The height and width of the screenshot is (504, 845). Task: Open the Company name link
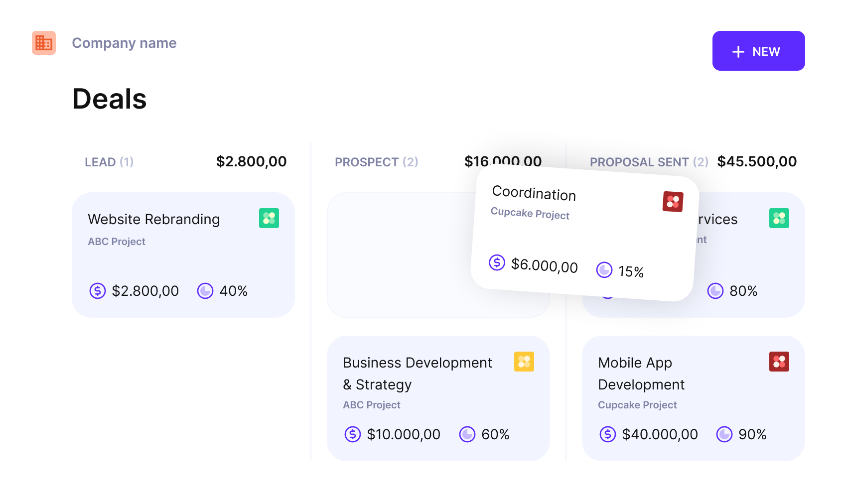124,43
